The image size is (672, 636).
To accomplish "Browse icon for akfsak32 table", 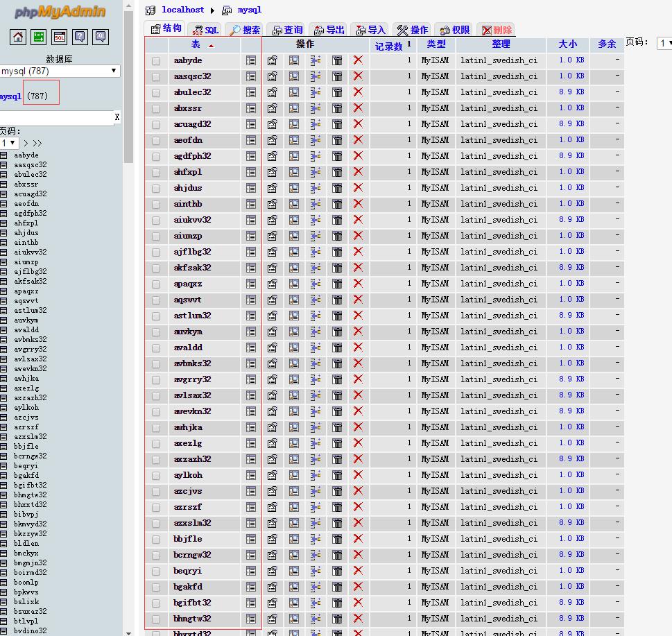I will tap(251, 268).
